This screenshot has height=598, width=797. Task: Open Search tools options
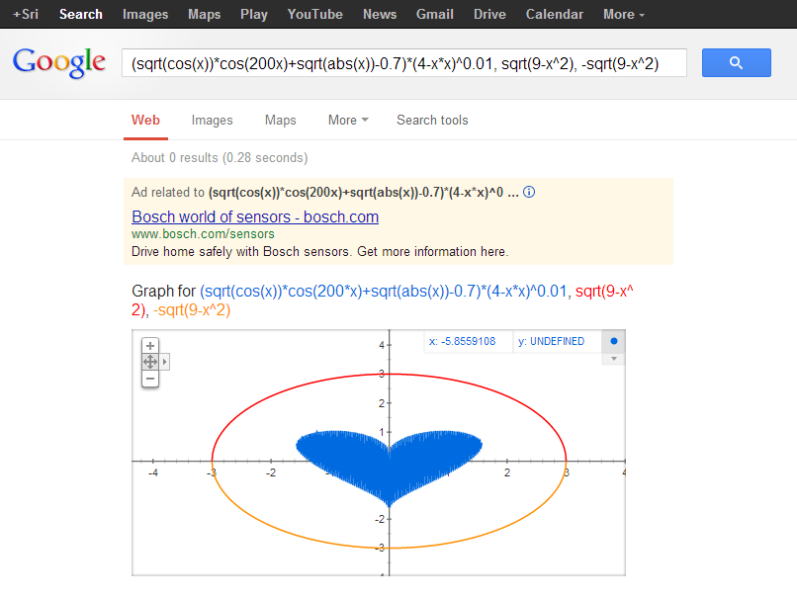coord(432,120)
